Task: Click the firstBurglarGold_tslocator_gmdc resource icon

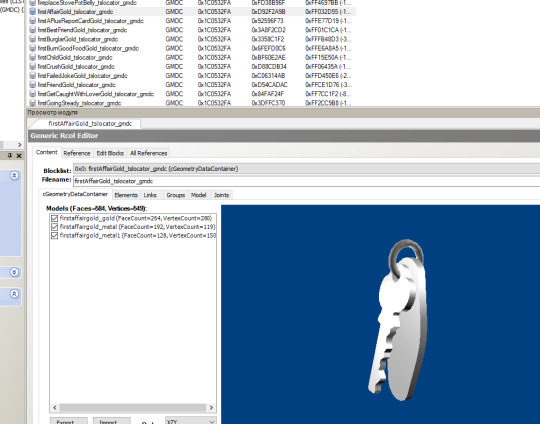Action: pos(33,39)
